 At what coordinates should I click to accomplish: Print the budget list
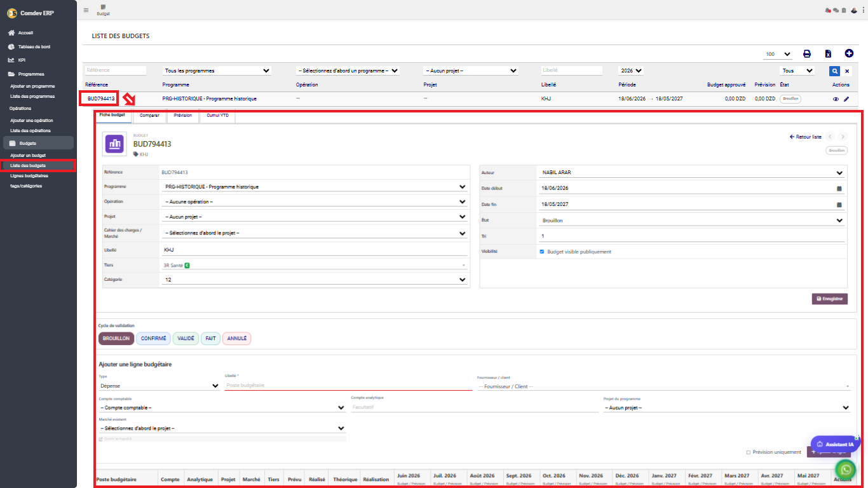coord(807,54)
